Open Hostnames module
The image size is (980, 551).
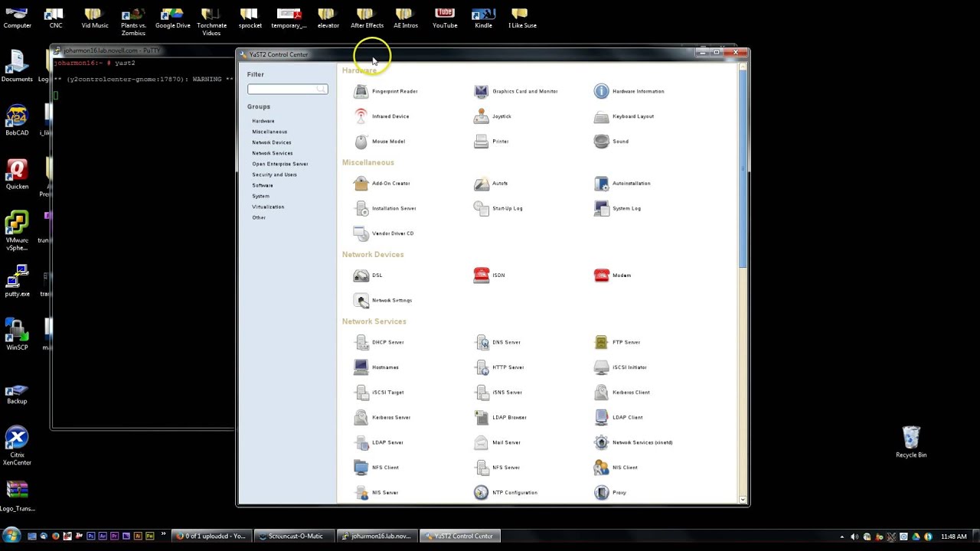pos(376,367)
